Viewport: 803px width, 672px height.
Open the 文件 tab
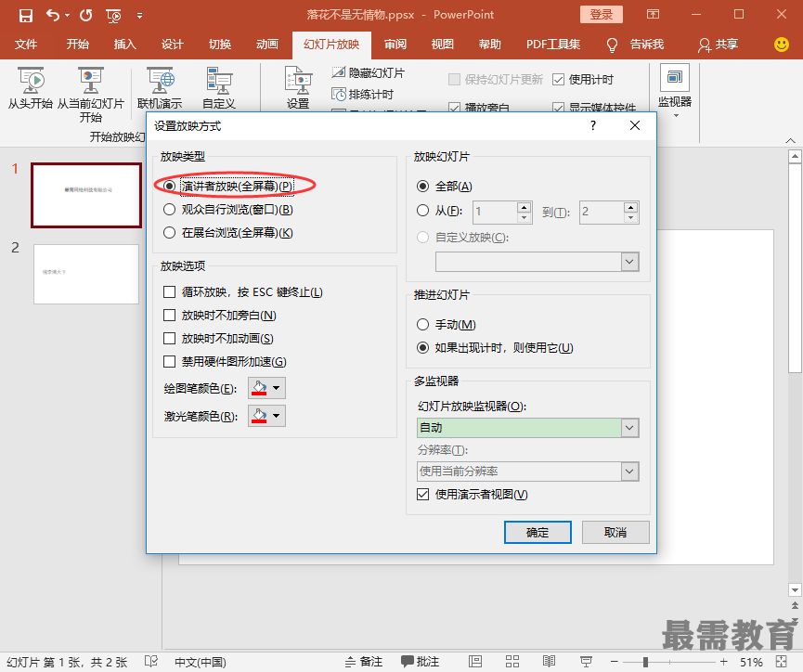click(26, 45)
